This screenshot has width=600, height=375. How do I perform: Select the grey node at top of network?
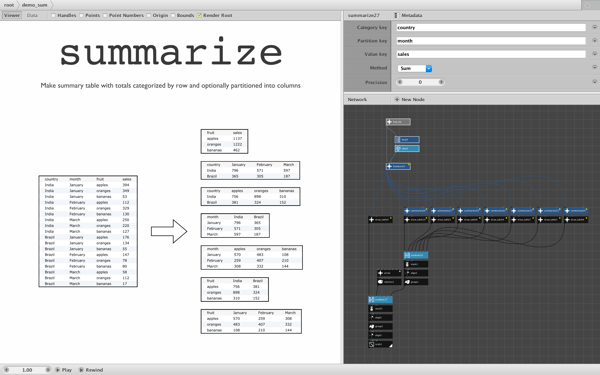click(398, 122)
